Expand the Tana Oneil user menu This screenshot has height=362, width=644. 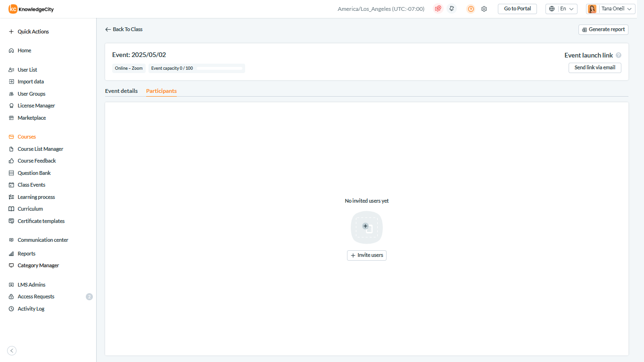[611, 9]
